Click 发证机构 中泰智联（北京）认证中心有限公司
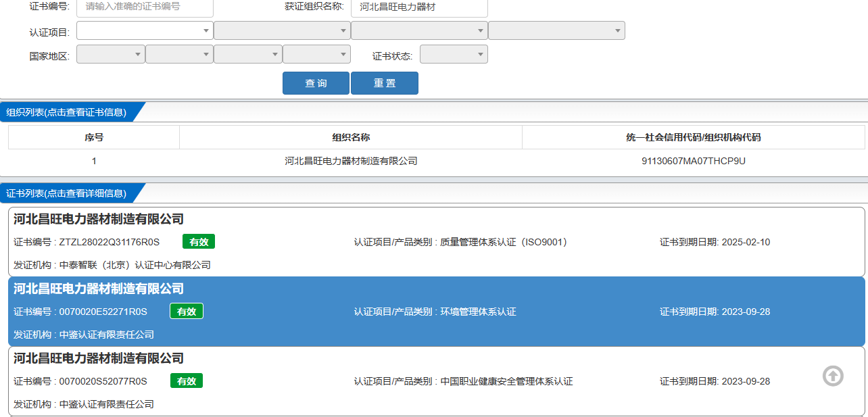Image resolution: width=868 pixels, height=417 pixels. pos(112,265)
